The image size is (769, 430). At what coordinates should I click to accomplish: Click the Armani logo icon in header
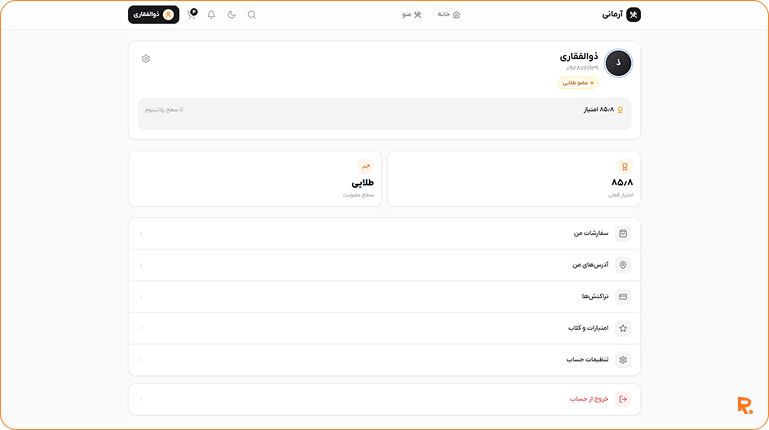(x=633, y=15)
